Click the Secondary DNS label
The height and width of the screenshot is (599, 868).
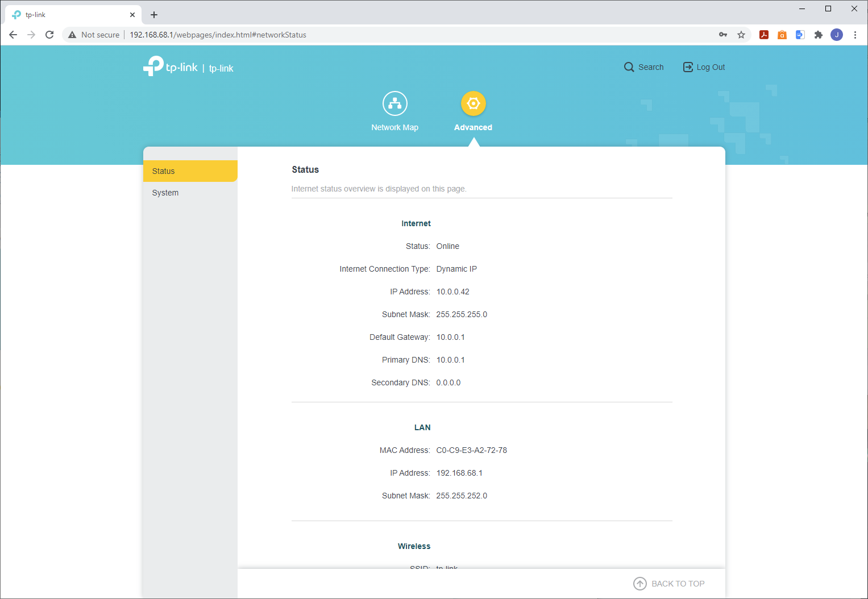[x=401, y=382]
